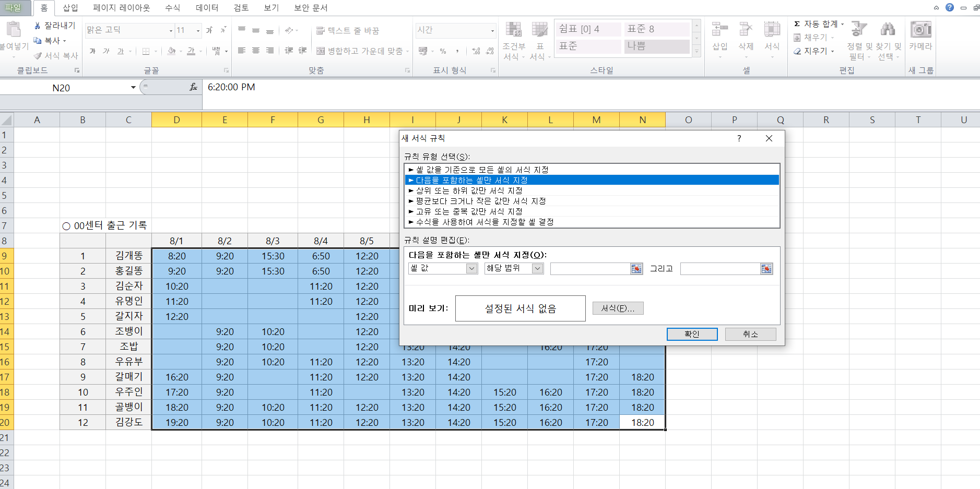Click the Select All corner of the sheet
The width and height of the screenshot is (980, 489).
coord(6,120)
